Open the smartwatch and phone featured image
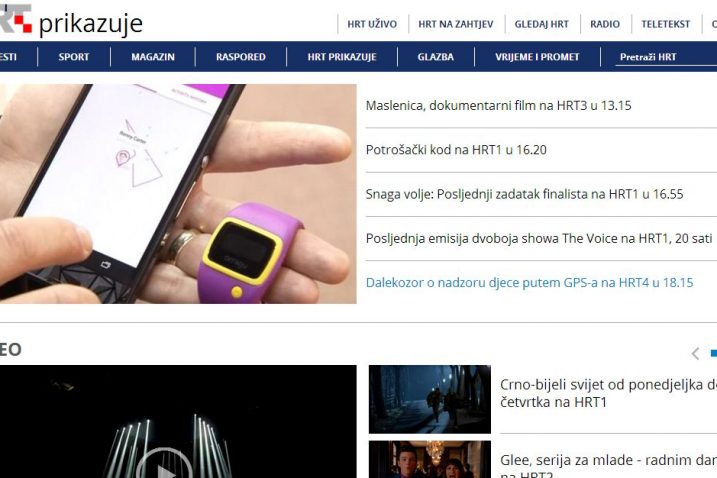 click(178, 193)
